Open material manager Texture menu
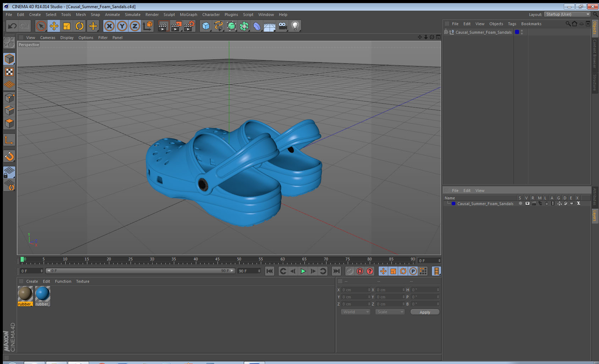 (83, 281)
